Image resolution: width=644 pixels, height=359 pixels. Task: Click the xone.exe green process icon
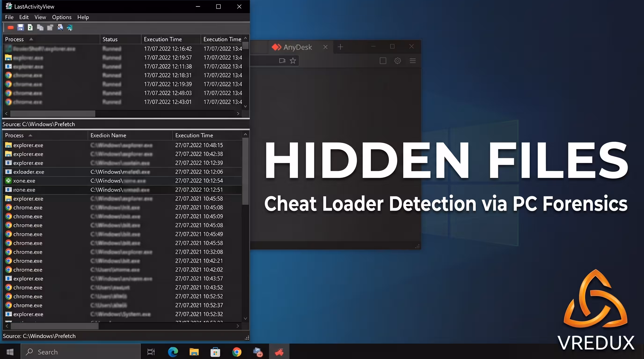tap(8, 180)
